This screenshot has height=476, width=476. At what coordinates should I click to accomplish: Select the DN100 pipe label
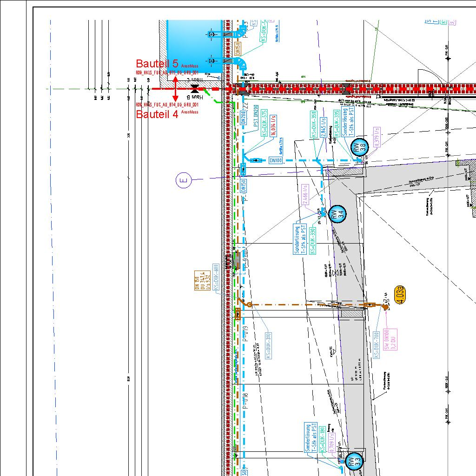coord(276,161)
